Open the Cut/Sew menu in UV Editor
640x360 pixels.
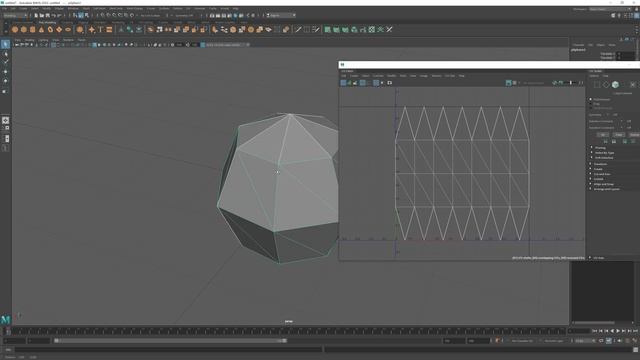[378, 76]
